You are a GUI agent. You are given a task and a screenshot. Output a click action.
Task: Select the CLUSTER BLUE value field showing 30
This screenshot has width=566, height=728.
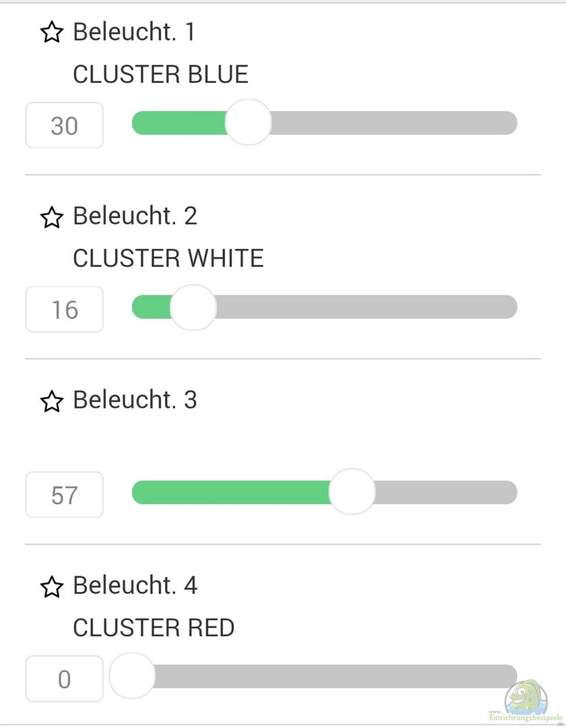tap(64, 125)
